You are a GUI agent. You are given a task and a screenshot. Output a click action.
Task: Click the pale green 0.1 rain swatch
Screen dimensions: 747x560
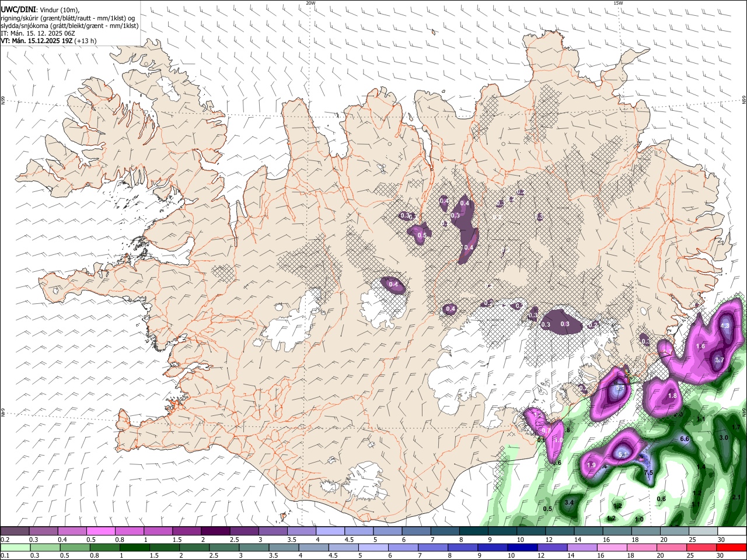click(15, 548)
